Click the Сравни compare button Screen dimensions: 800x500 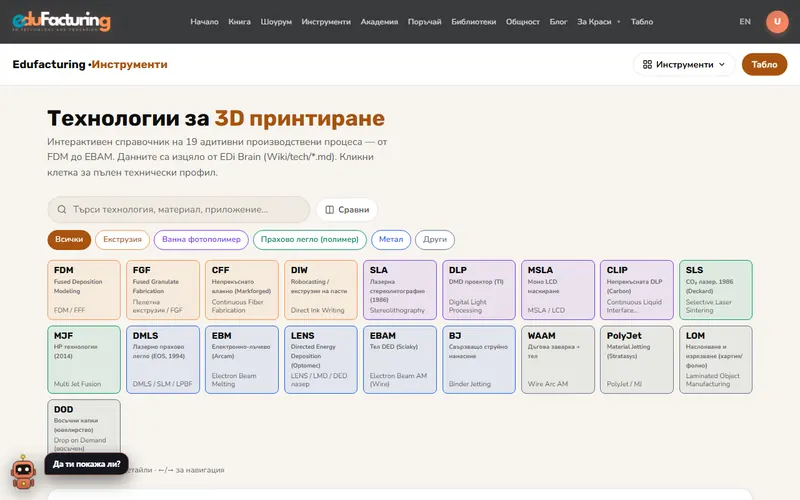(x=347, y=210)
